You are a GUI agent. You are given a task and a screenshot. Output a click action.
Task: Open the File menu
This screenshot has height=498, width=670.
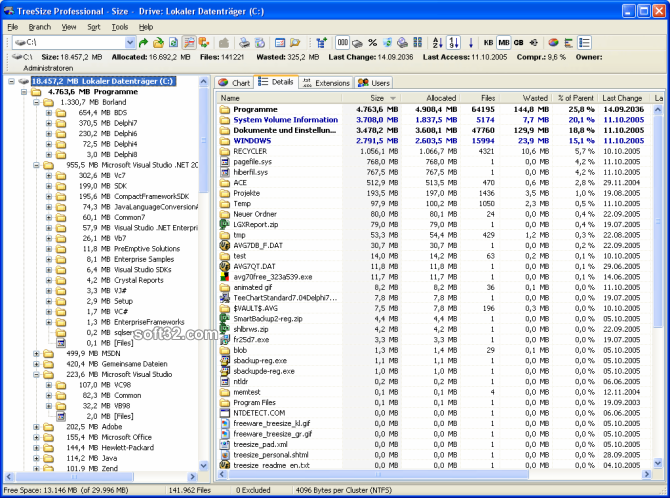(x=12, y=27)
